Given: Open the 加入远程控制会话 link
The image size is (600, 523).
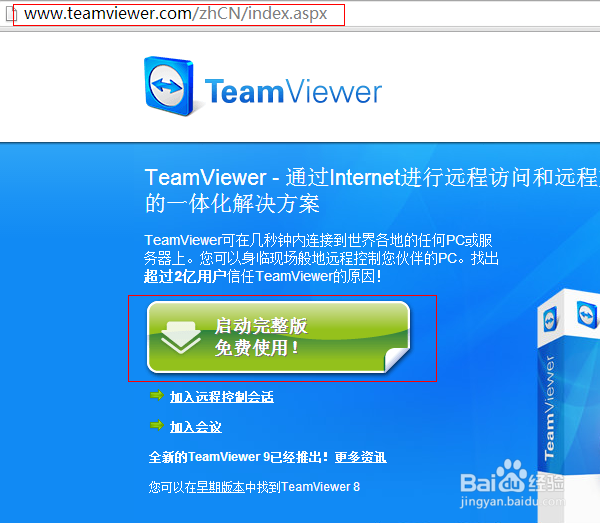Looking at the screenshot, I should (222, 397).
